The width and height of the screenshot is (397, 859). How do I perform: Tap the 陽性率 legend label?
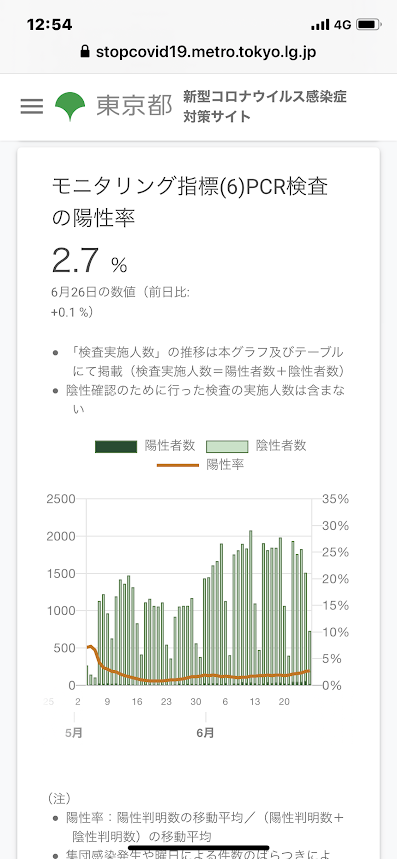(225, 465)
